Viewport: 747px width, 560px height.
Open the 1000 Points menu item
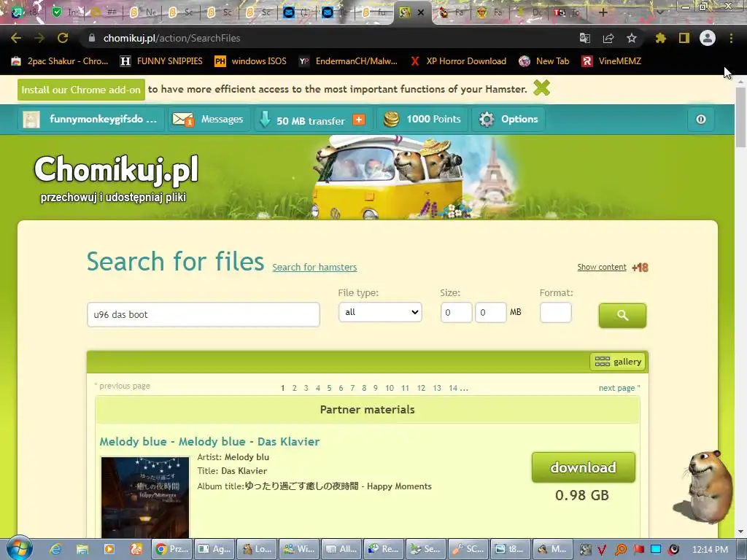click(433, 119)
